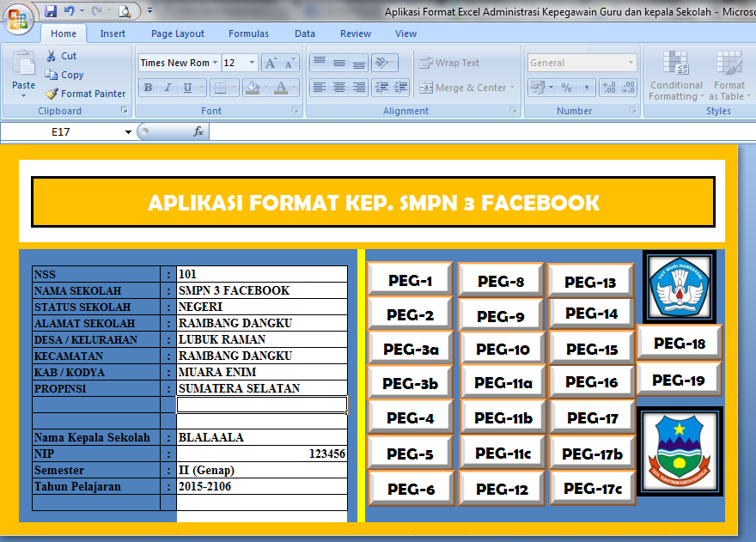Click the Office button logo
This screenshot has width=756, height=542.
pos(18,19)
